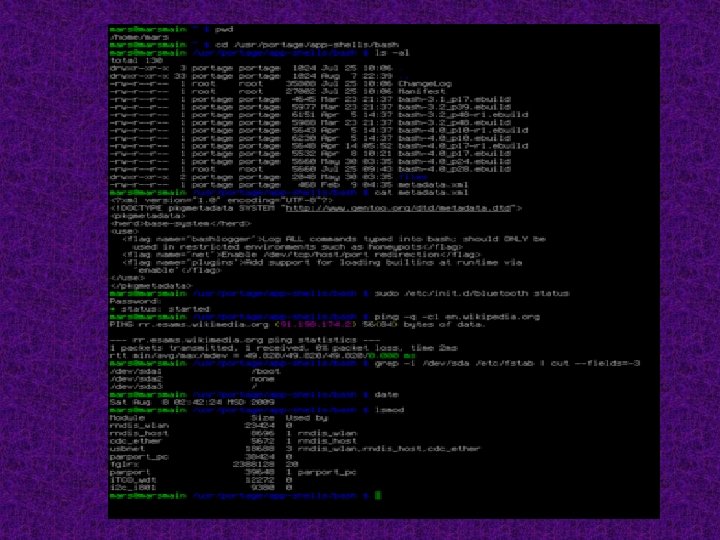
Task: Select 'bash-4.0_p17-r1.ebuild' in the listing
Action: coord(463,146)
